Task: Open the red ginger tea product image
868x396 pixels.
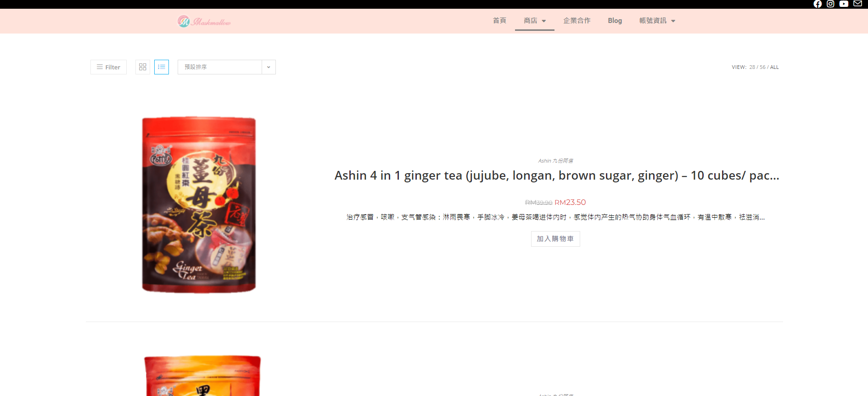Action: pyautogui.click(x=199, y=205)
